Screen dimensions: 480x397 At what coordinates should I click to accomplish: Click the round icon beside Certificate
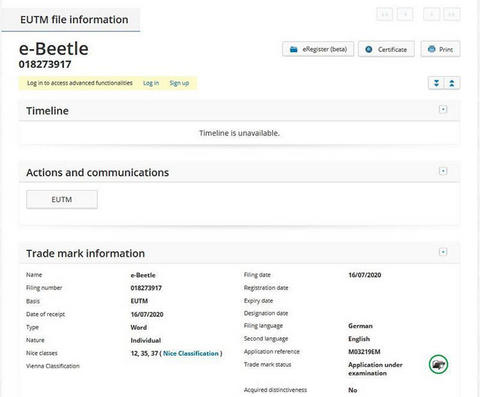pos(369,49)
